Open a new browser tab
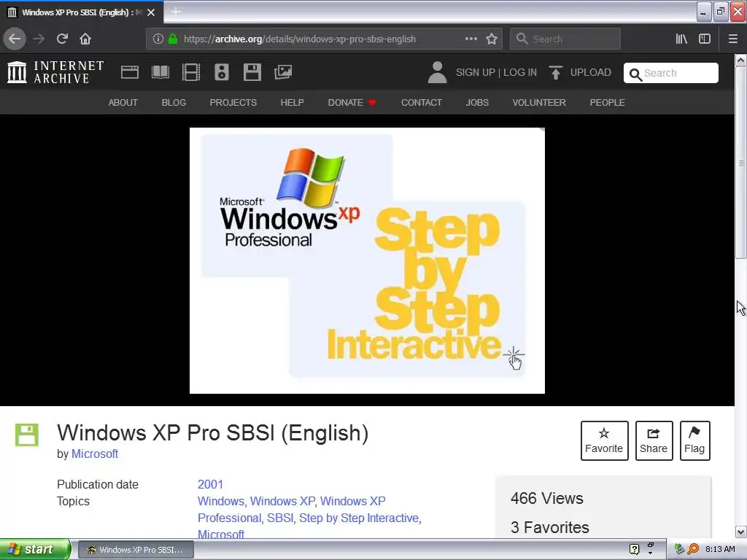Image resolution: width=747 pixels, height=560 pixels. 175,12
